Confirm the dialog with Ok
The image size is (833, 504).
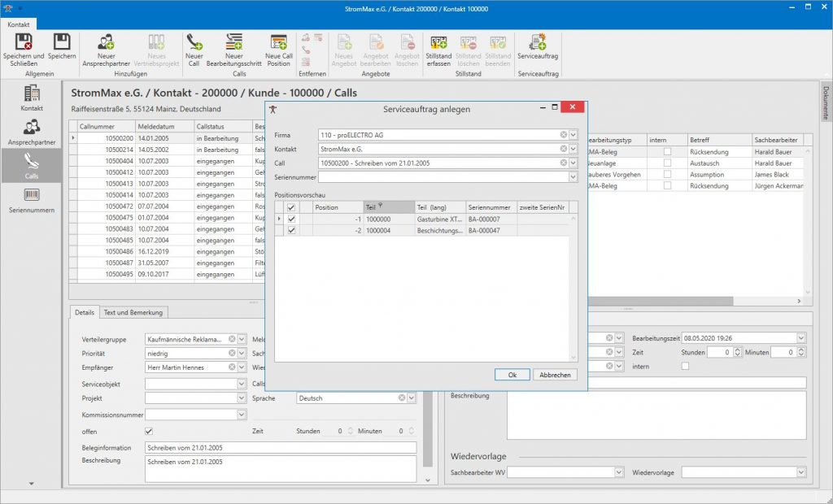click(512, 375)
